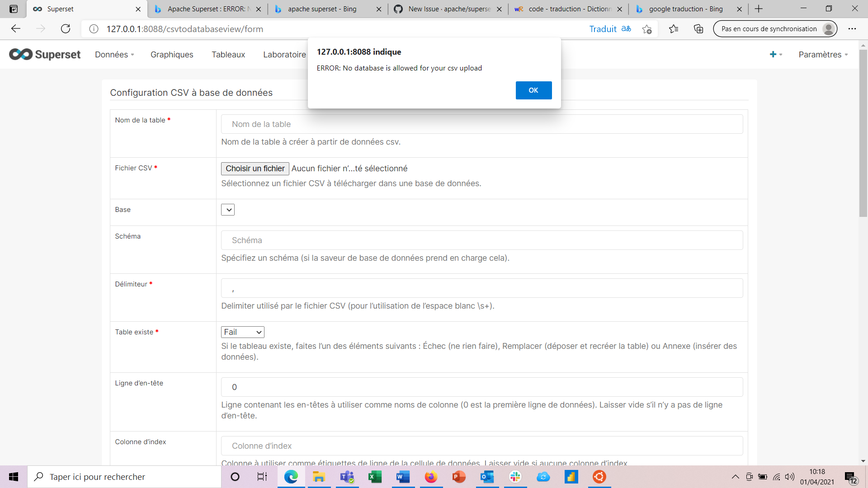The image size is (868, 488).
Task: Open the browser settings ellipsis icon
Action: click(853, 28)
